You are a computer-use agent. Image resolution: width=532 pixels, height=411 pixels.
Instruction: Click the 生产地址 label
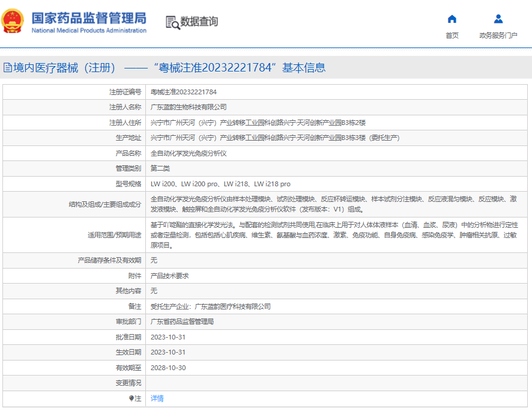pyautogui.click(x=128, y=138)
